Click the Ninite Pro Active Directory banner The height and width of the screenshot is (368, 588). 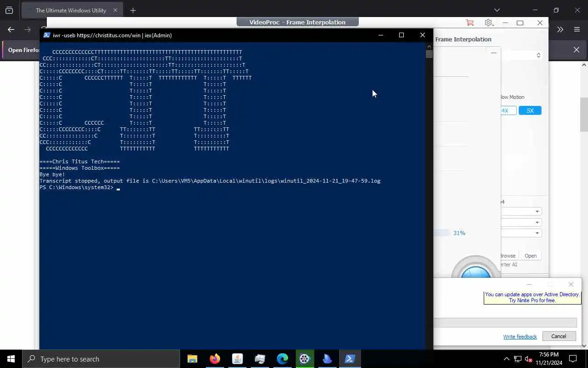(532, 298)
